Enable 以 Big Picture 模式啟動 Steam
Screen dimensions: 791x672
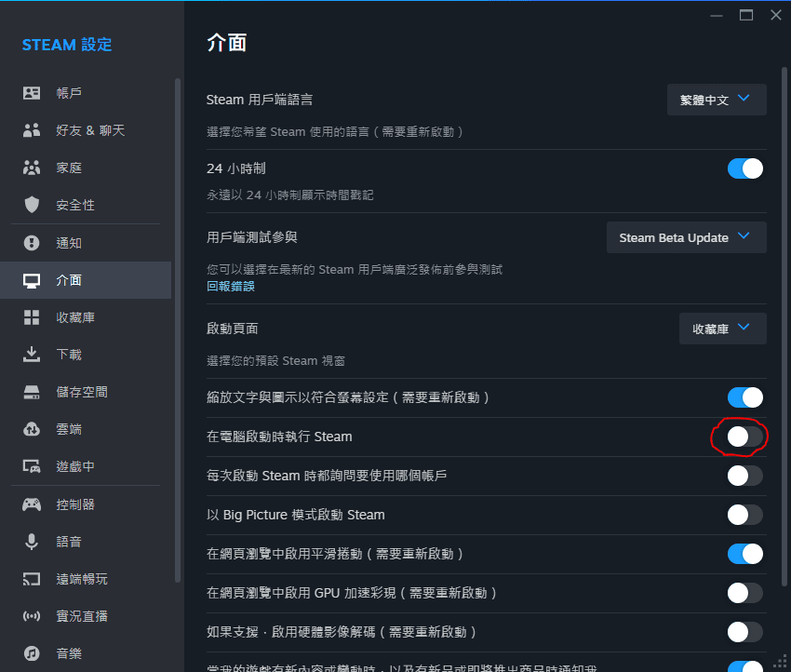pos(744,515)
